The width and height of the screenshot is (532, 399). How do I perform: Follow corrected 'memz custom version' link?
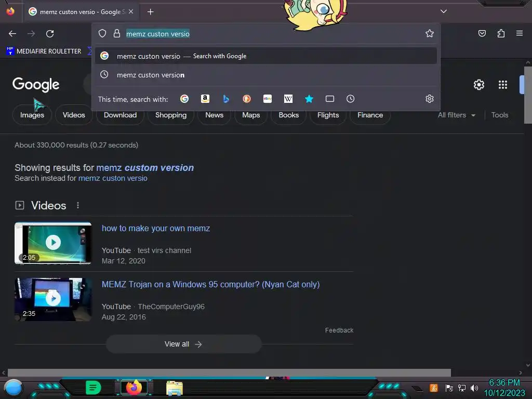[145, 168]
